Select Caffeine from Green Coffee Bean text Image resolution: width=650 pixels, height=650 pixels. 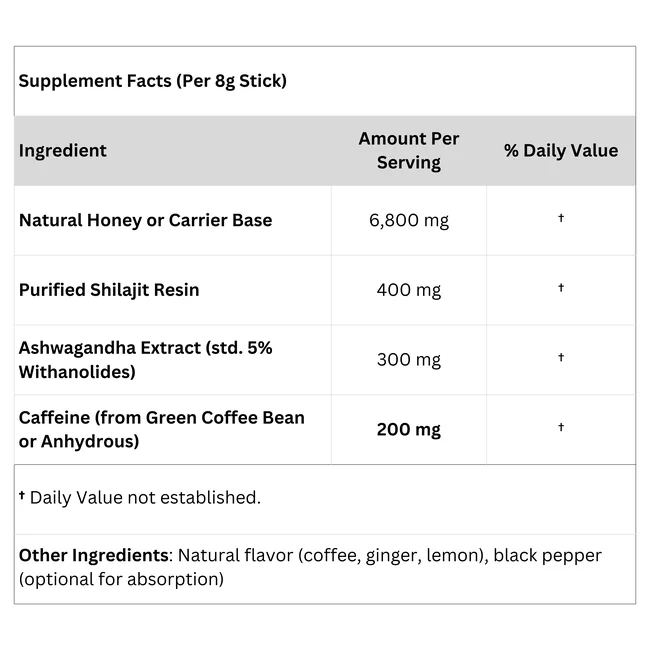[162, 429]
